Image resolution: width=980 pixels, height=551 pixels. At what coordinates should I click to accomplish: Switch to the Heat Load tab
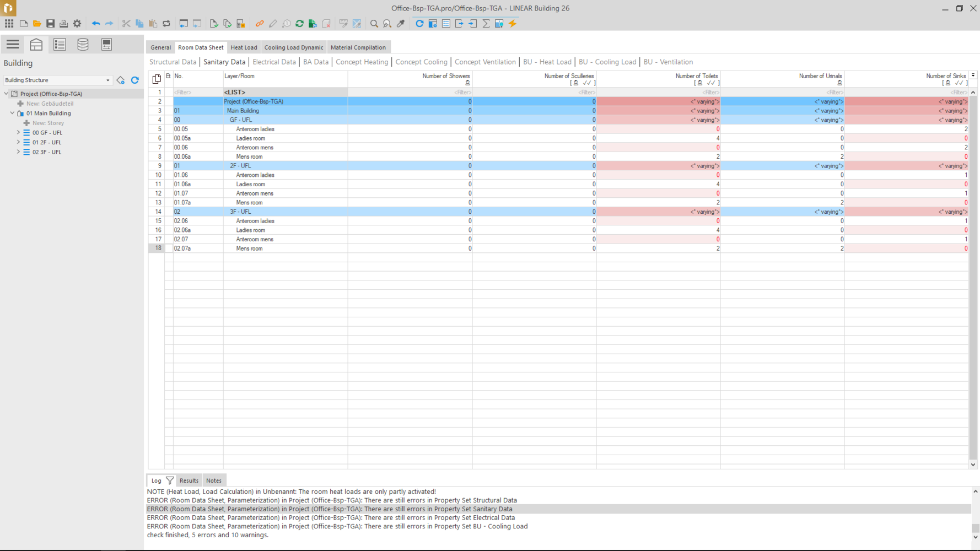click(244, 47)
